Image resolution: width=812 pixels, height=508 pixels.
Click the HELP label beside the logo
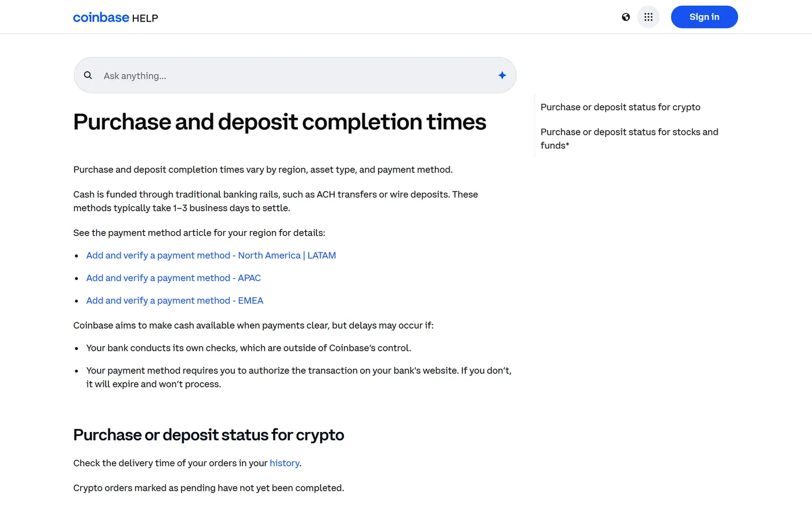pyautogui.click(x=145, y=19)
